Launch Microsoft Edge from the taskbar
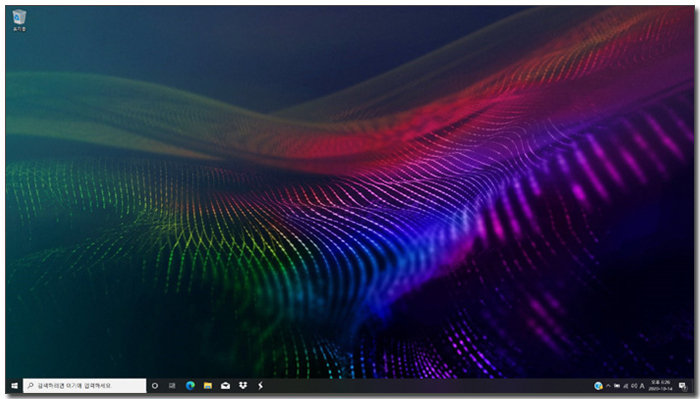The image size is (700, 399). (190, 386)
